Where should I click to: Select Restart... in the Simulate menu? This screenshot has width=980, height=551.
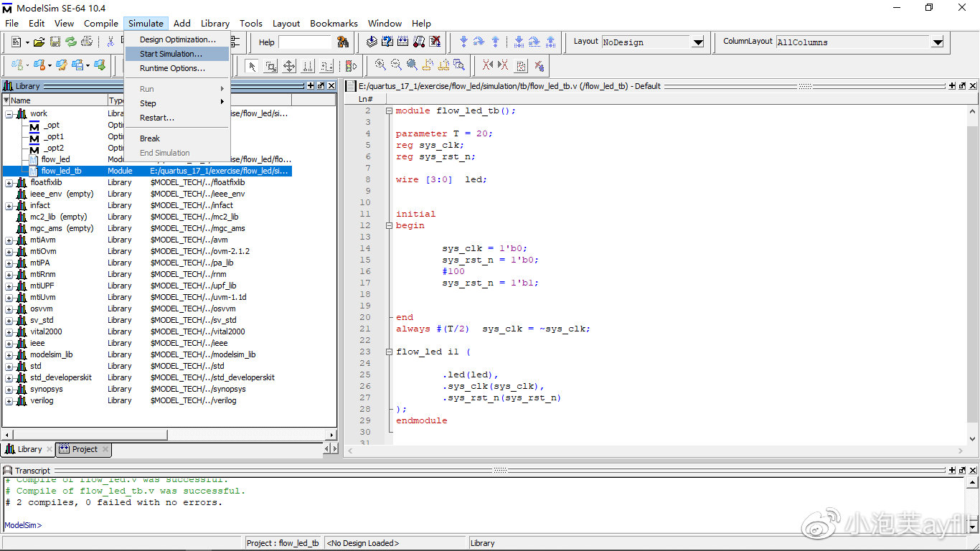[x=176, y=118]
